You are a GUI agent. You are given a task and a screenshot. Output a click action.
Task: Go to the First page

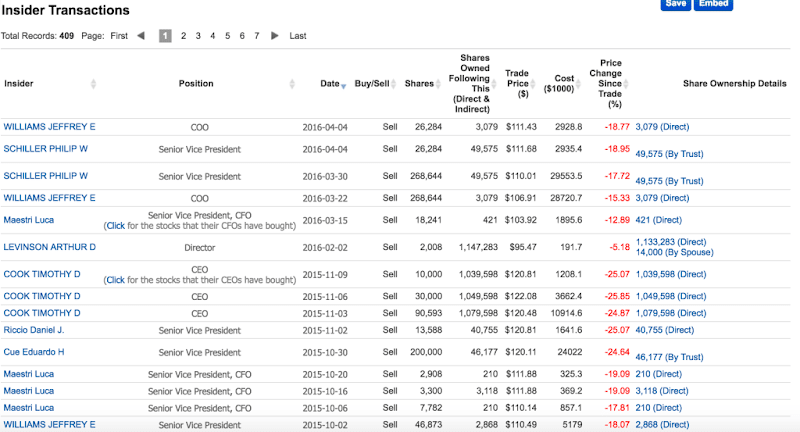click(119, 36)
